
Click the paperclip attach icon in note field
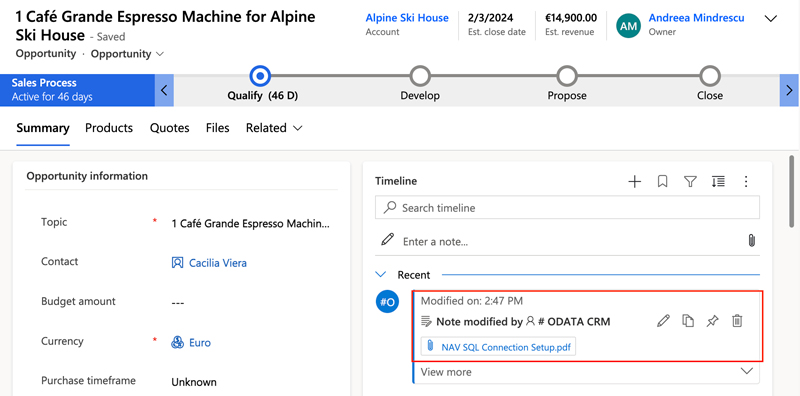coord(751,240)
